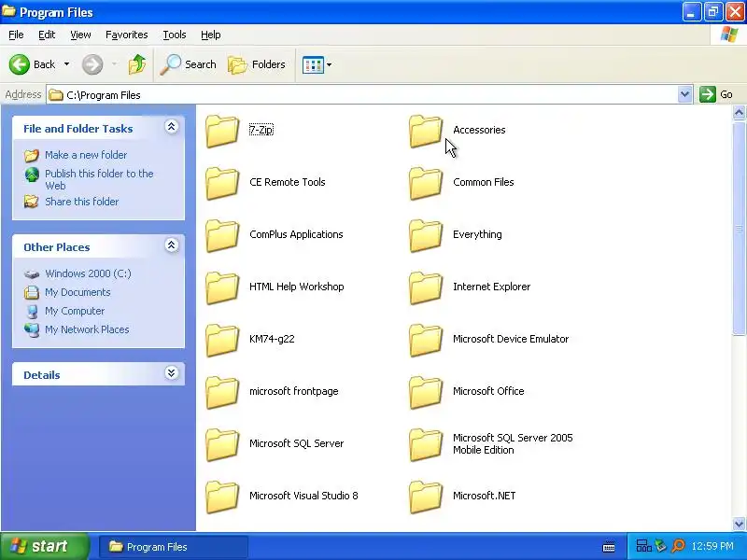Open the File menu
Screen dimensions: 747x560
[16, 35]
